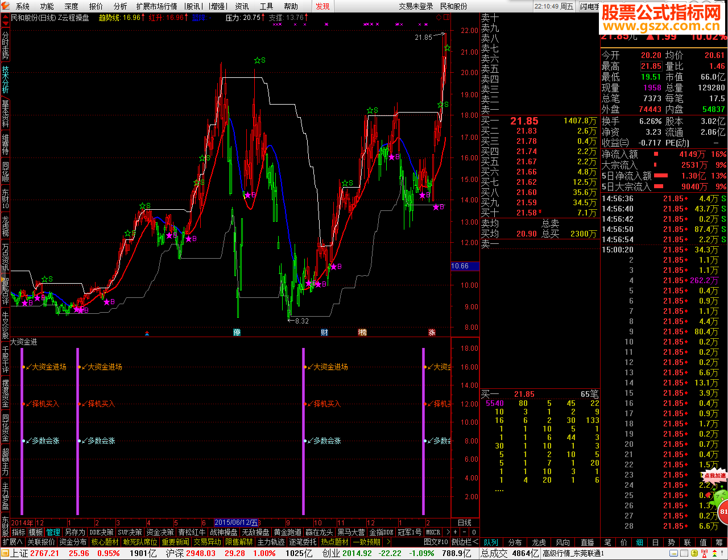
Task: Show more info tabs with > after 一致预期
Action: (388, 542)
